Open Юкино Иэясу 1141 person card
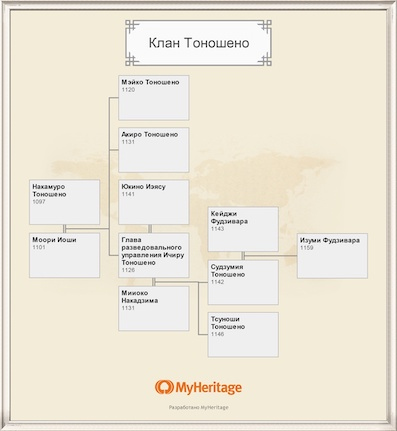This screenshot has height=431, width=397. [x=154, y=202]
